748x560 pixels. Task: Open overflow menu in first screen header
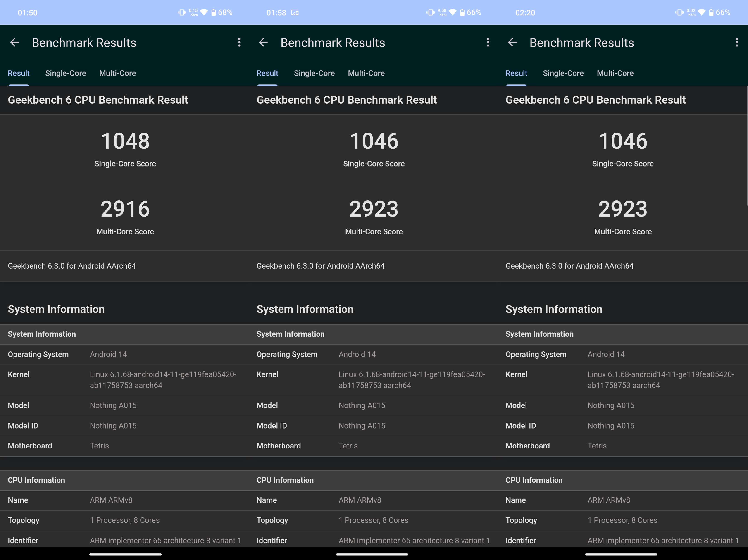pos(239,43)
